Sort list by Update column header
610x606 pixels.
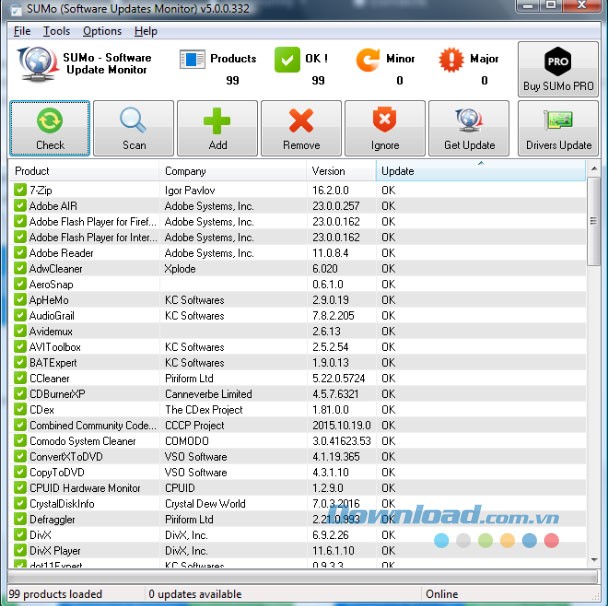(481, 171)
